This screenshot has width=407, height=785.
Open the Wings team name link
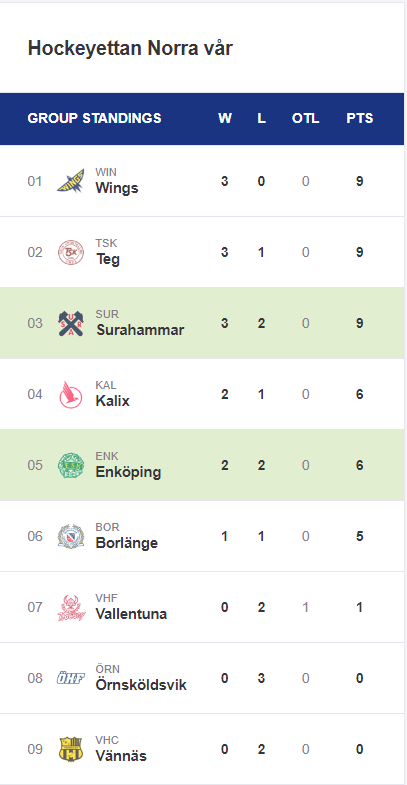[x=117, y=188]
